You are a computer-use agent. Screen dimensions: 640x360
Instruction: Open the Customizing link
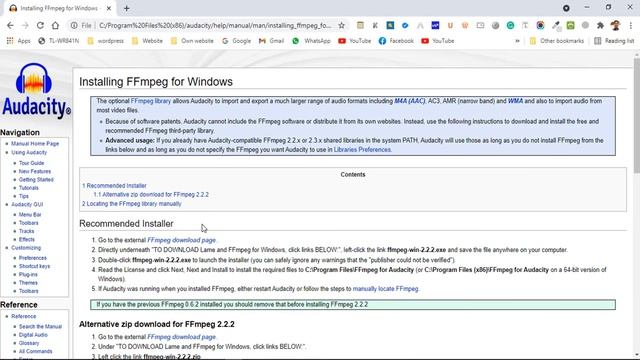pyautogui.click(x=26, y=248)
